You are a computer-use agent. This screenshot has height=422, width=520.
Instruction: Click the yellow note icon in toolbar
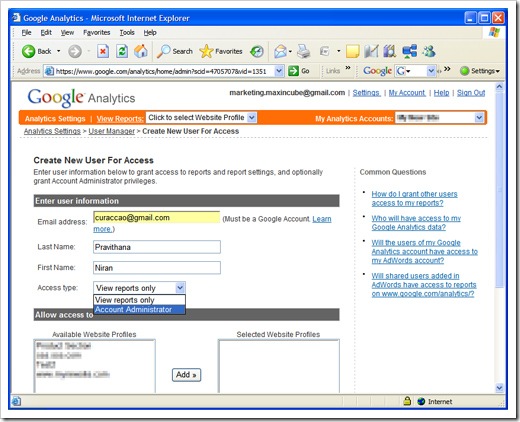pyautogui.click(x=352, y=51)
